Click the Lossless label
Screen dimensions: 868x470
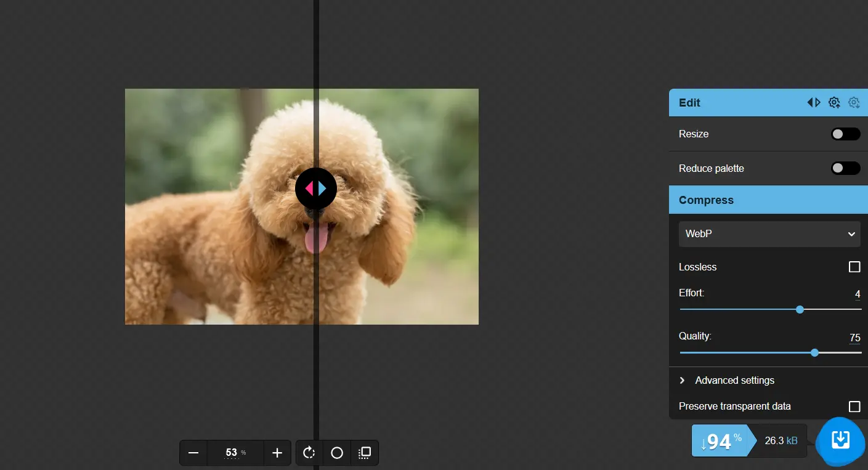[x=698, y=267]
